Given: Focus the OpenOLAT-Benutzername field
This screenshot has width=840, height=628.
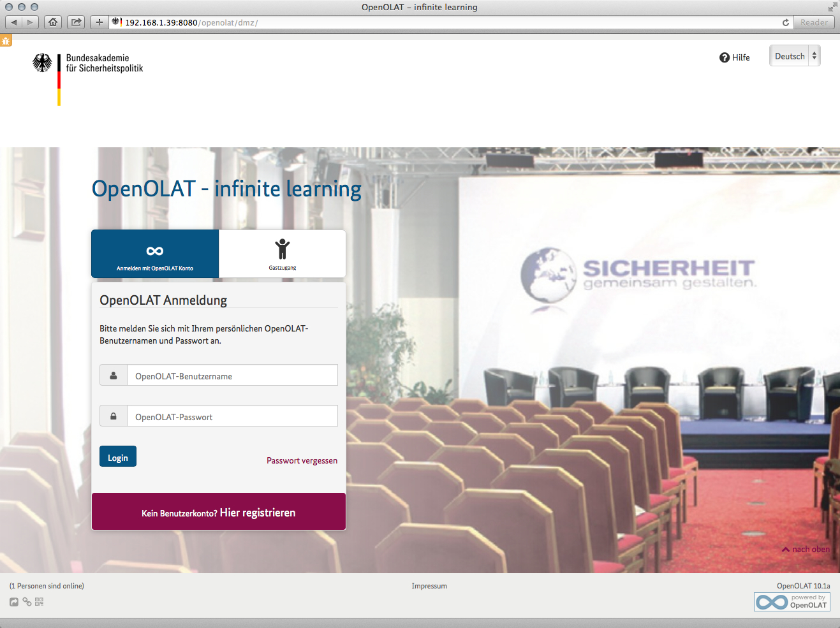Looking at the screenshot, I should (232, 376).
